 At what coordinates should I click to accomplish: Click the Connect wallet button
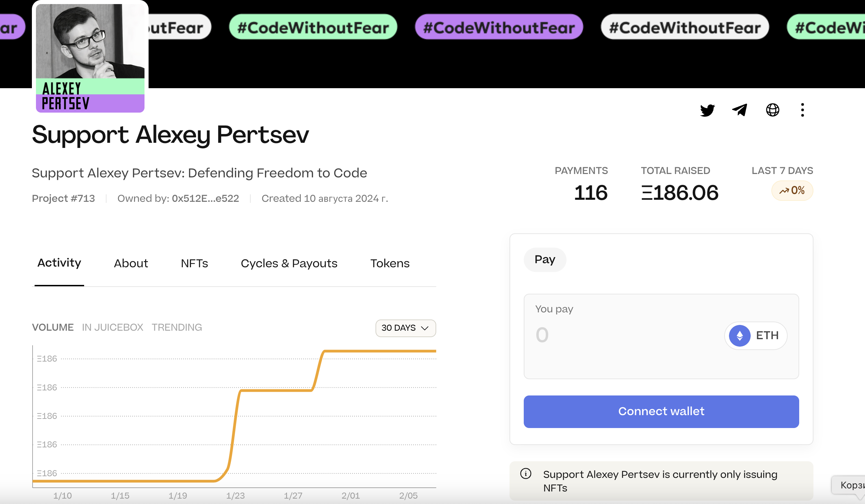pos(661,411)
